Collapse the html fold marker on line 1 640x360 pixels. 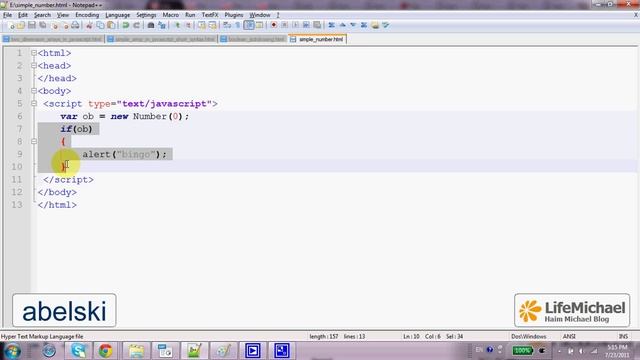pyautogui.click(x=34, y=53)
